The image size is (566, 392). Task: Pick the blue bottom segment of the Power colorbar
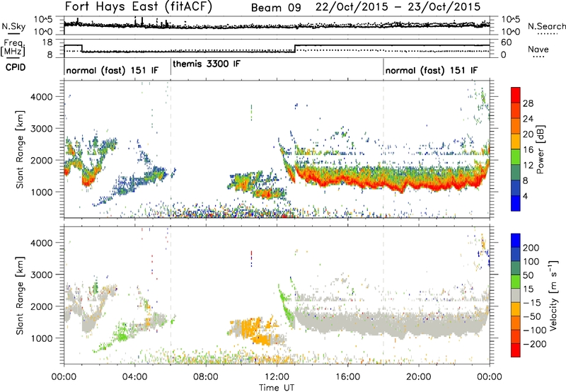coord(516,204)
